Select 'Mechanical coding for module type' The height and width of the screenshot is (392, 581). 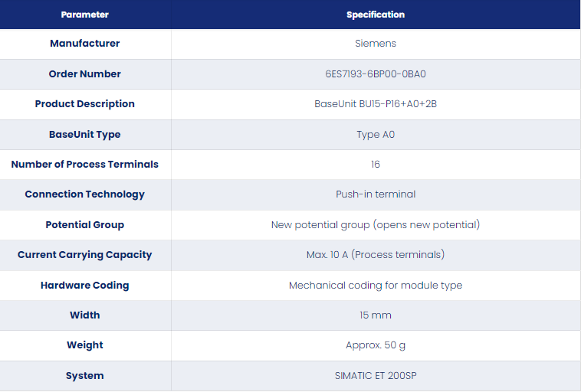pos(376,285)
